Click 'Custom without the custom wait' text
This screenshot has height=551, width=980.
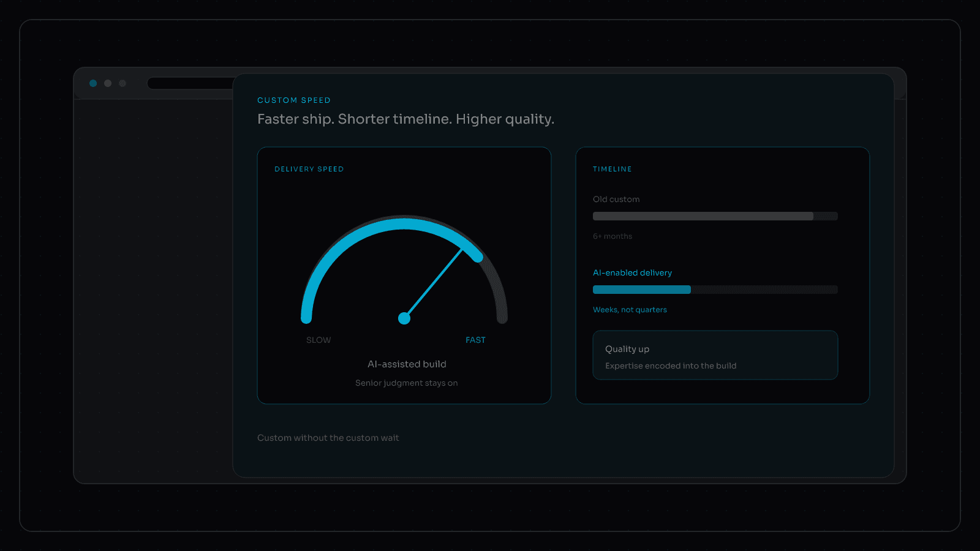click(x=328, y=438)
